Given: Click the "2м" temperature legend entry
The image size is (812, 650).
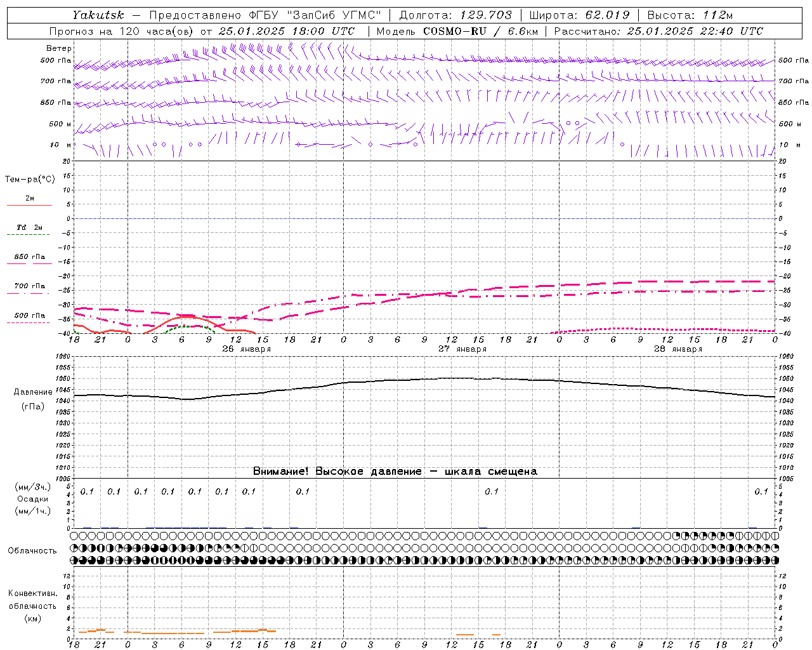Looking at the screenshot, I should point(30,198).
